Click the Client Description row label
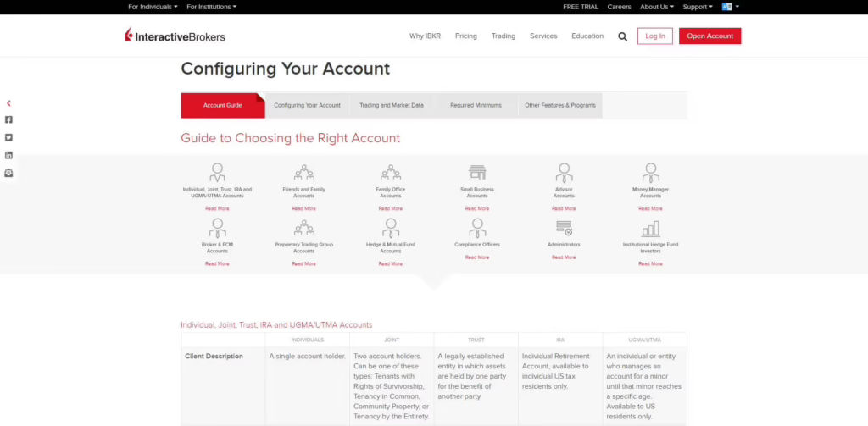The height and width of the screenshot is (426, 868). 214,357
